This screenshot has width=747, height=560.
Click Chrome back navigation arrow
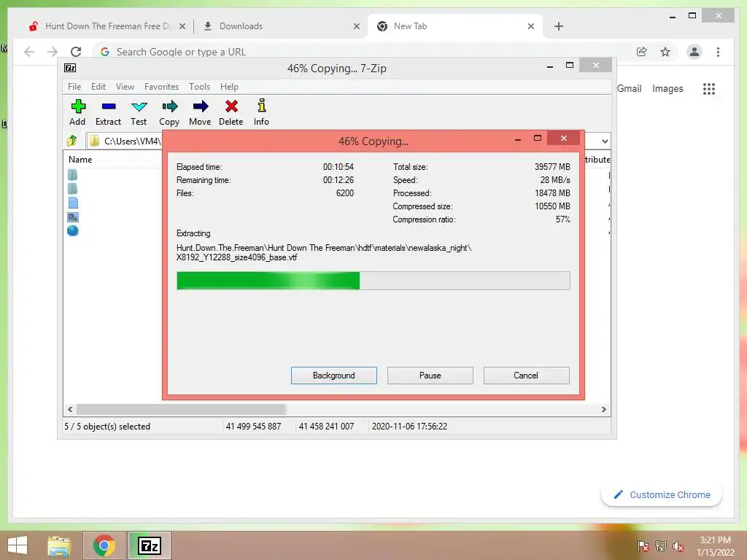click(29, 52)
